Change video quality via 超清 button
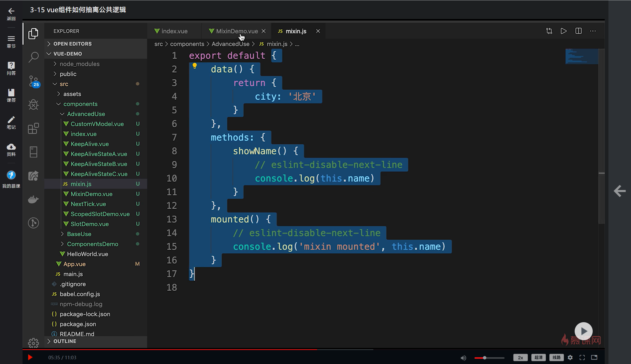The height and width of the screenshot is (364, 631). 538,357
